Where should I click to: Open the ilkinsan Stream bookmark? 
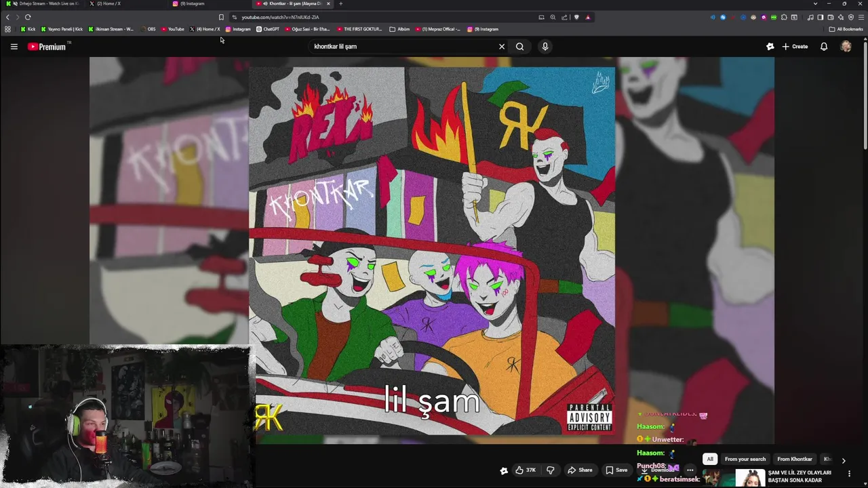(x=111, y=29)
